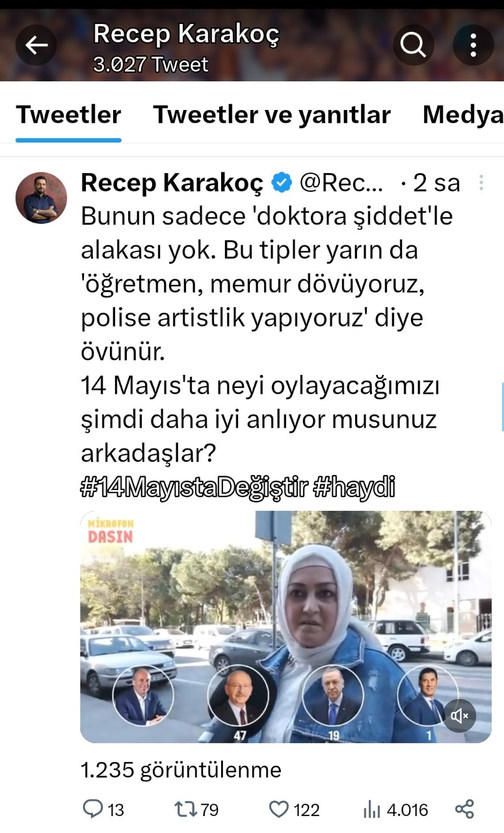Open hashtag #14MayıstaDeğiştir
This screenshot has width=504, height=833.
pos(194,488)
